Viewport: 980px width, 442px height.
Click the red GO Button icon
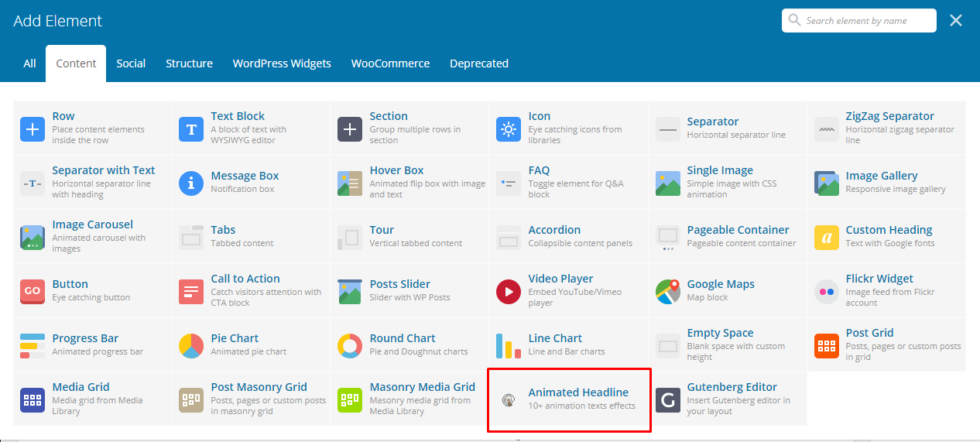(33, 292)
